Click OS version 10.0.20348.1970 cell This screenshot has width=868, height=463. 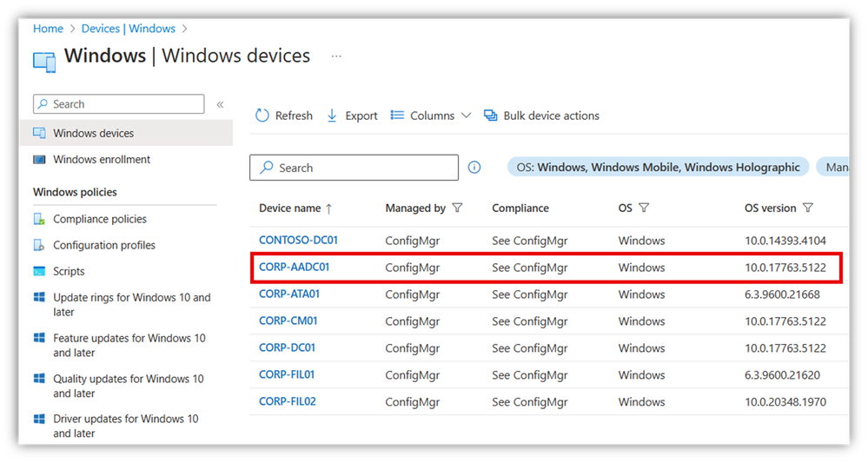click(785, 402)
